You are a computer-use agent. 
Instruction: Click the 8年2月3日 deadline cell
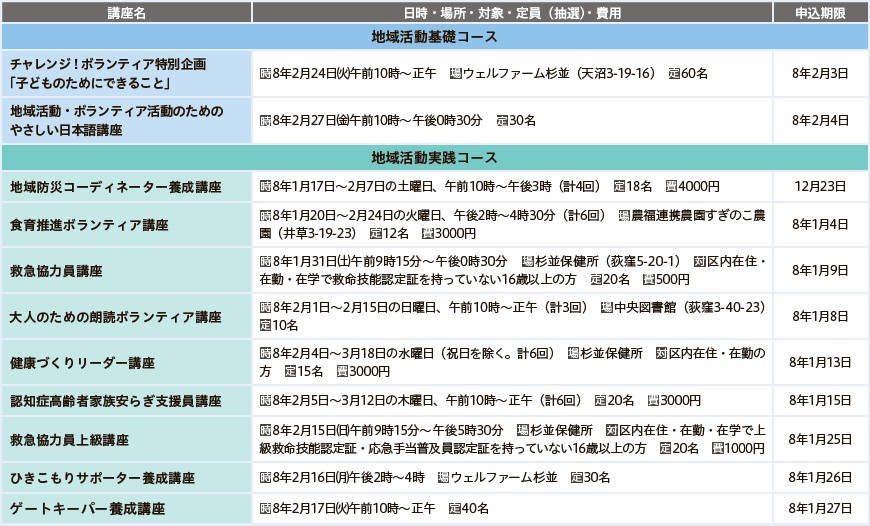pyautogui.click(x=820, y=75)
